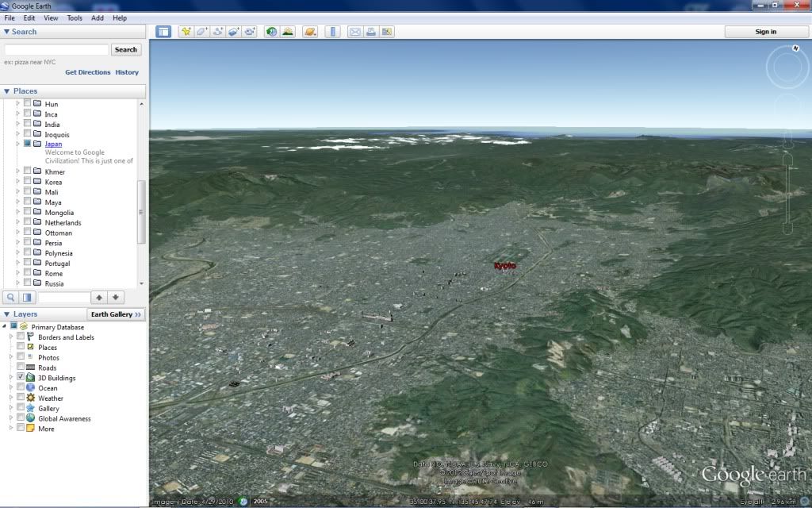This screenshot has width=812, height=508.
Task: Click the Search button
Action: click(x=126, y=50)
